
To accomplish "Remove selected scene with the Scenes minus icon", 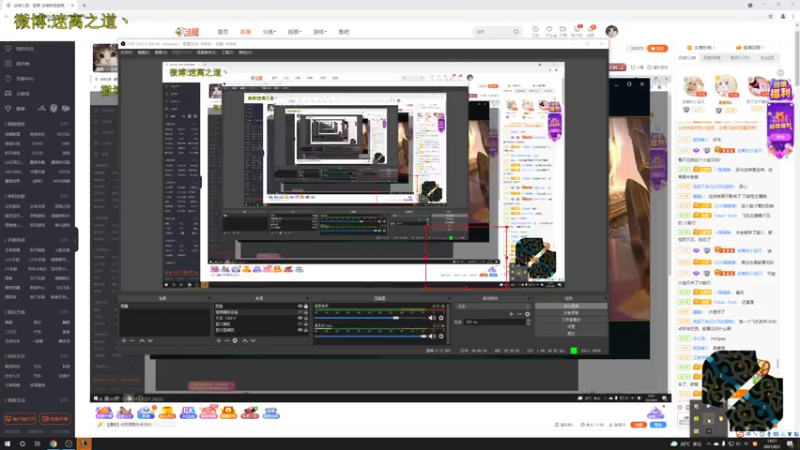I will point(132,340).
